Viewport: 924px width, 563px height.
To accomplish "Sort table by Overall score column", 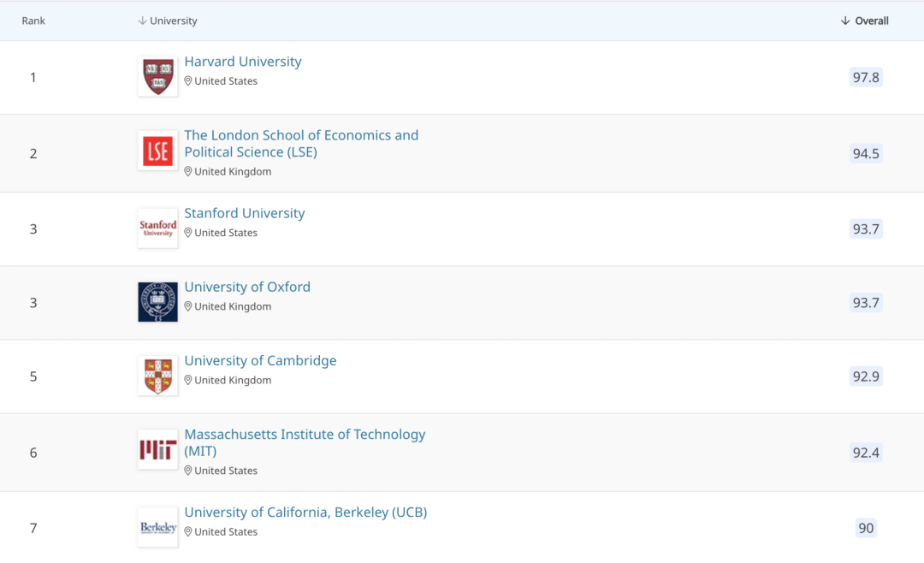I will coord(865,21).
